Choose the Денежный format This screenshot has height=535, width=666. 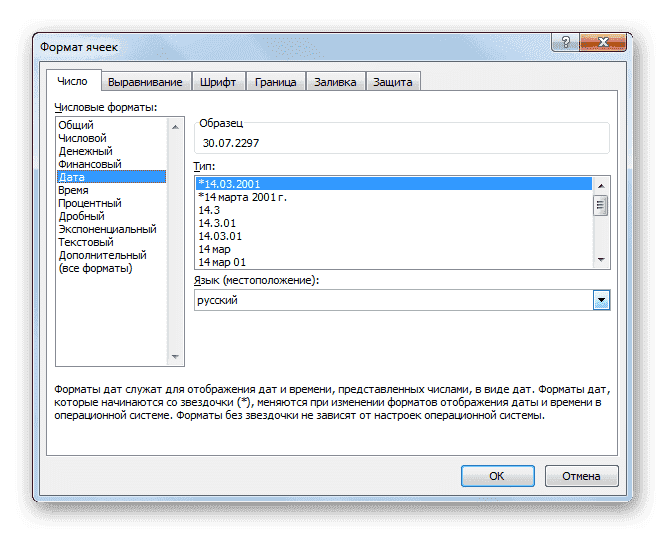coord(111,151)
